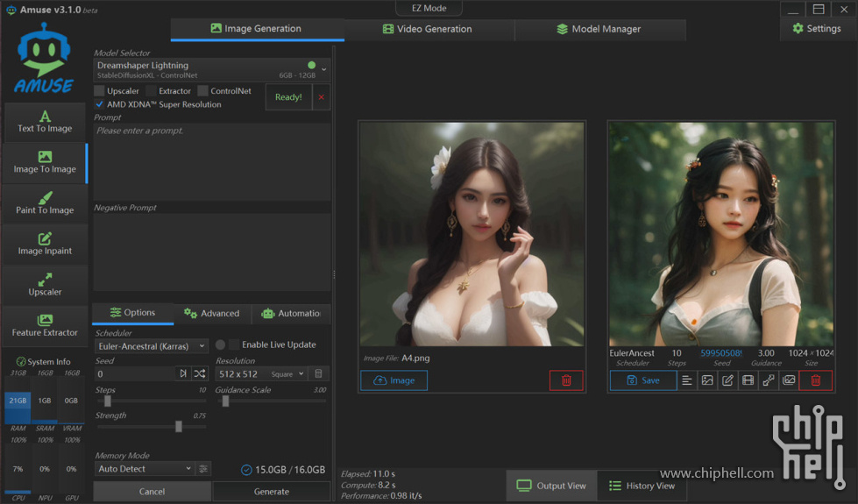Screen dimensions: 858x504
Task: Enable the ControlNet checkbox
Action: click(203, 91)
